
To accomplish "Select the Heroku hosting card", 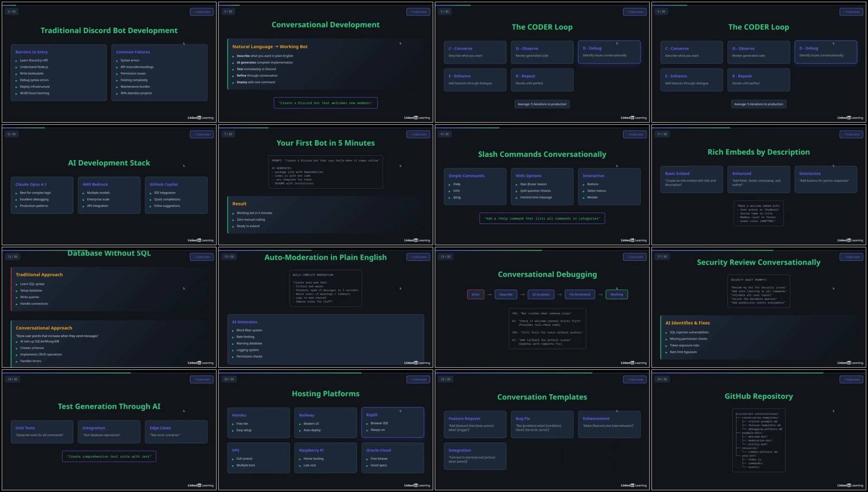I will pos(259,422).
